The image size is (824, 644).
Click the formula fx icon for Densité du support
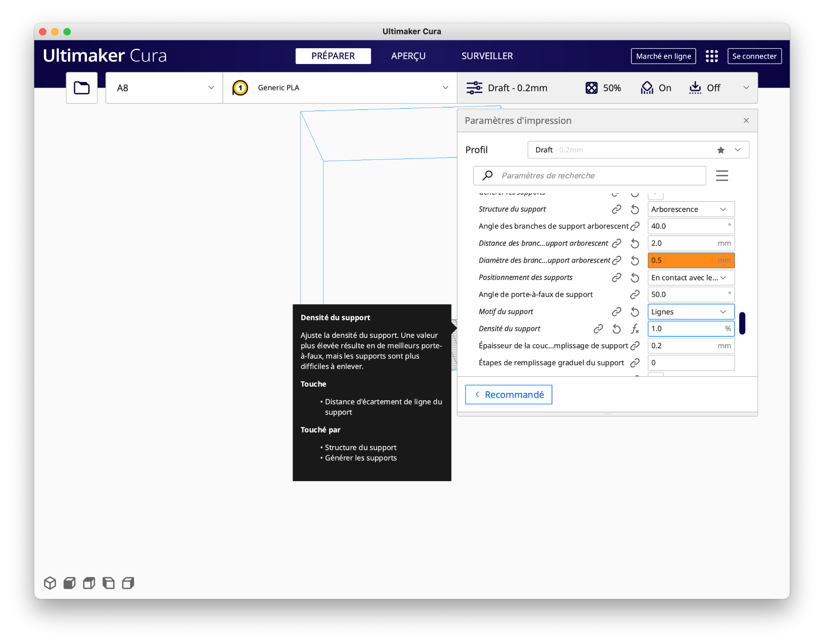point(635,329)
